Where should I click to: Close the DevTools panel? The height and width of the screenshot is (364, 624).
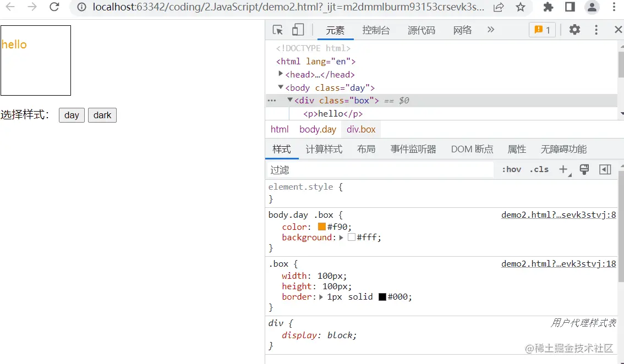618,30
